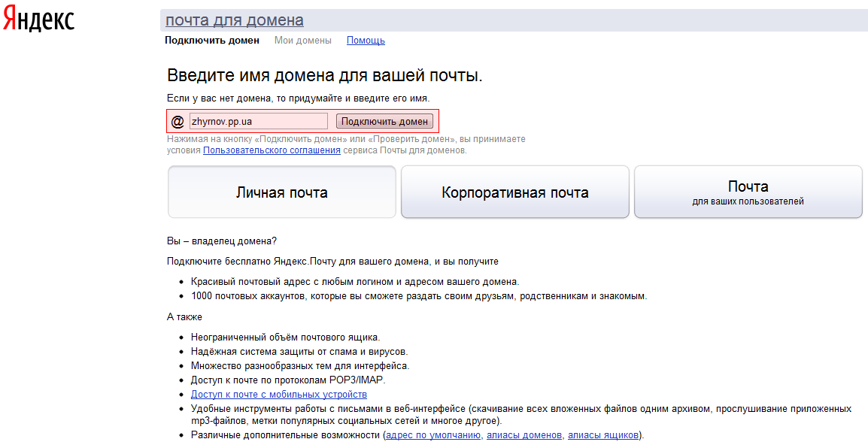
Task: Open the 'почта для домена' header link
Action: pyautogui.click(x=234, y=20)
